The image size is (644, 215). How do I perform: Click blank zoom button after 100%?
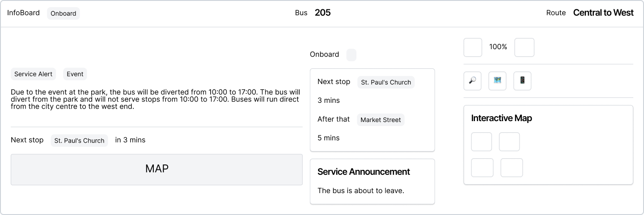[524, 47]
